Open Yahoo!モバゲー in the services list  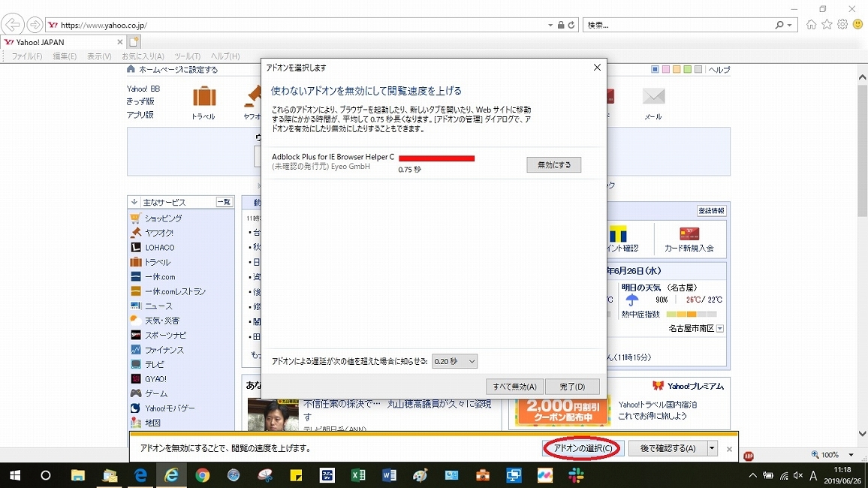click(170, 408)
